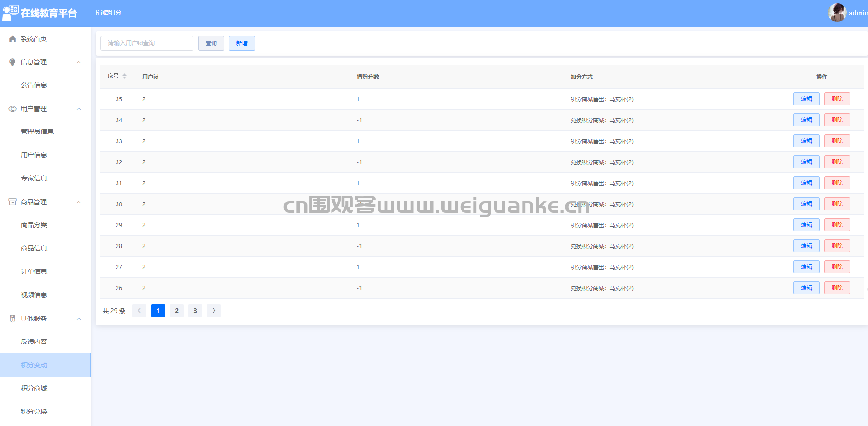Click the platform logo icon
Viewport: 868px width, 426px height.
pyautogui.click(x=10, y=13)
